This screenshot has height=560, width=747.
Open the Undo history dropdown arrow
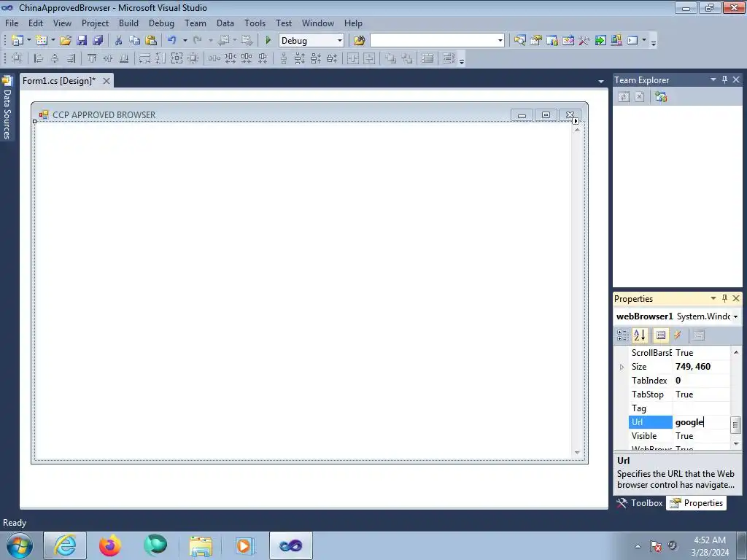pyautogui.click(x=185, y=41)
